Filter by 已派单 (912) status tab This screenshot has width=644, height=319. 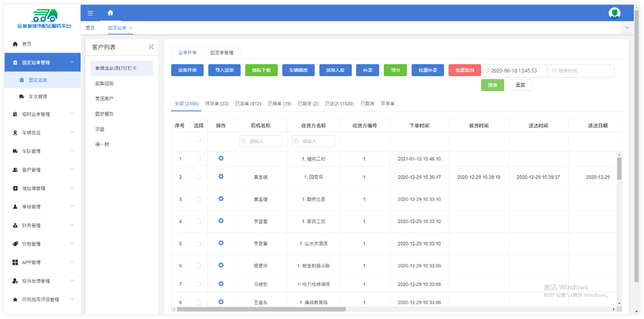248,104
